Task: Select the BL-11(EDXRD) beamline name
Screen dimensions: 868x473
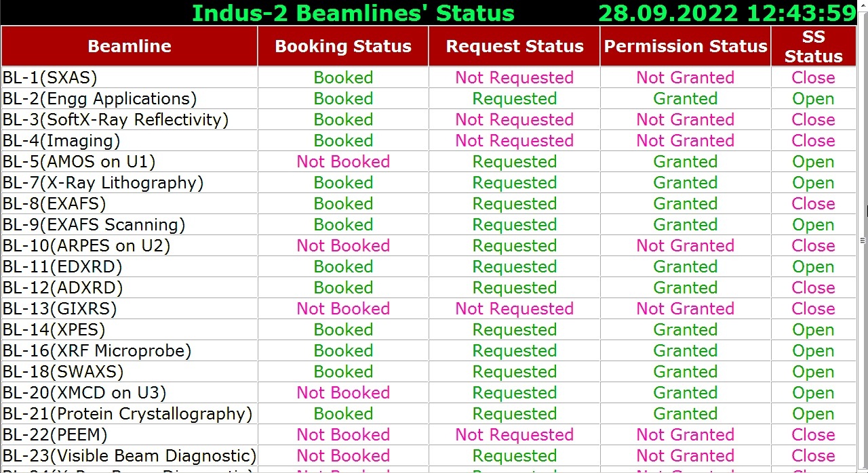Action: coord(62,266)
